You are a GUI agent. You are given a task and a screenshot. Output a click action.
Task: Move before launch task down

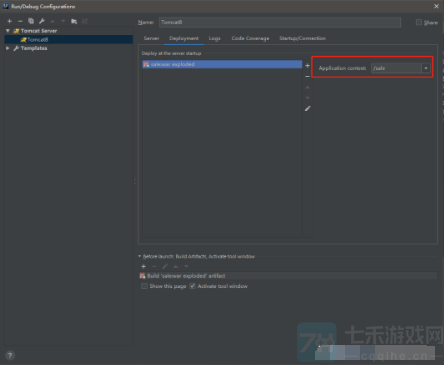click(186, 266)
